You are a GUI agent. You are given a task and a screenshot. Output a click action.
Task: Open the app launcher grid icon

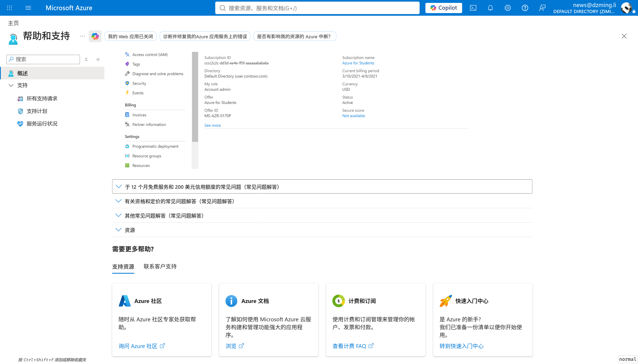coord(9,8)
